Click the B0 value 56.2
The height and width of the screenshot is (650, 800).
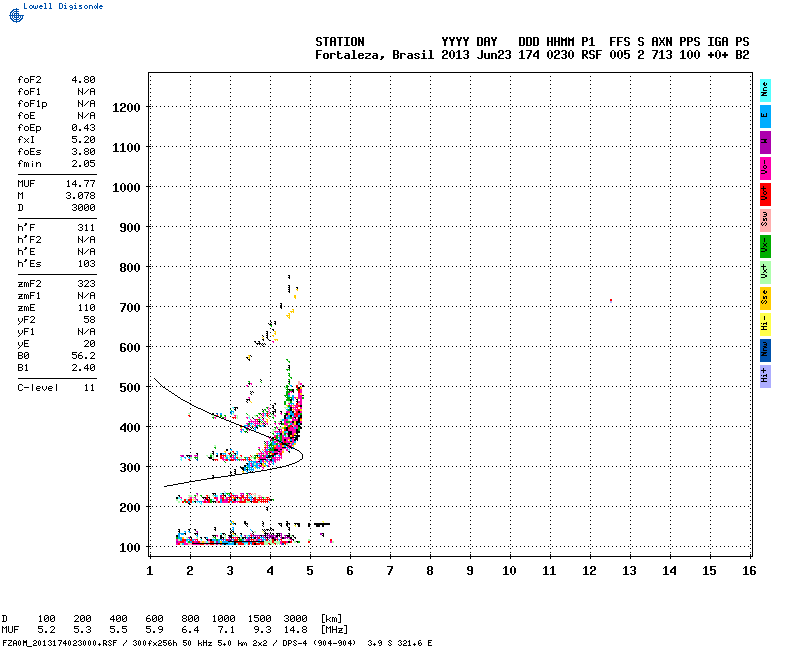[x=83, y=356]
